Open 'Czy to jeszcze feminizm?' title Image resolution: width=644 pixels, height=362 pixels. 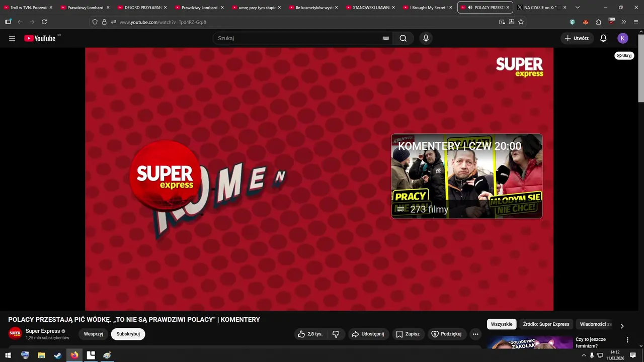591,342
